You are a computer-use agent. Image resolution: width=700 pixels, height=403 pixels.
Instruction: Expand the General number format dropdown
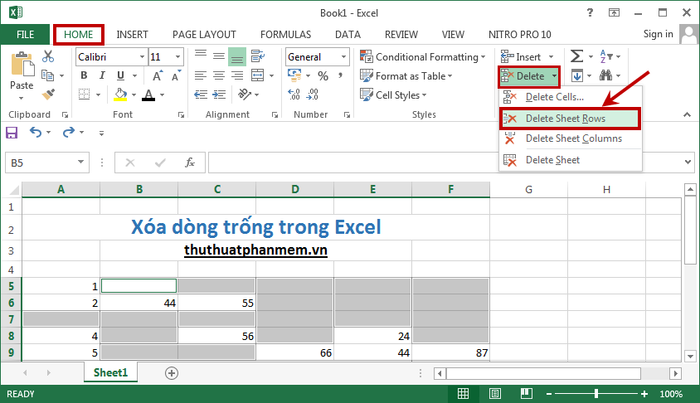coord(343,57)
